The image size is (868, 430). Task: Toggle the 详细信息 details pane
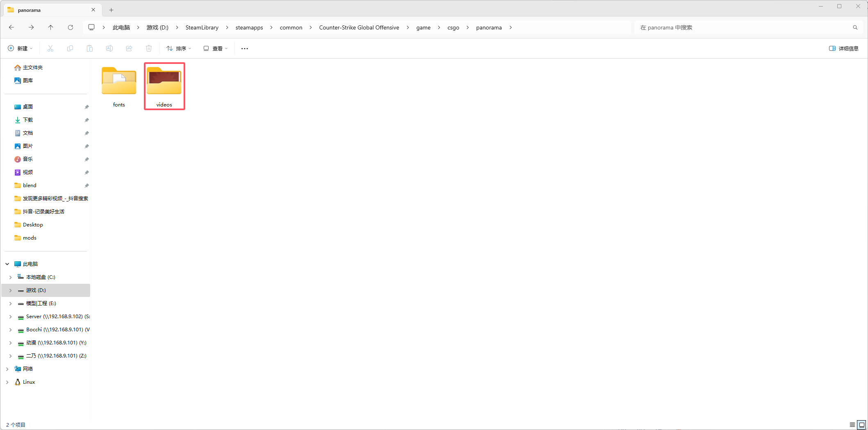point(843,48)
